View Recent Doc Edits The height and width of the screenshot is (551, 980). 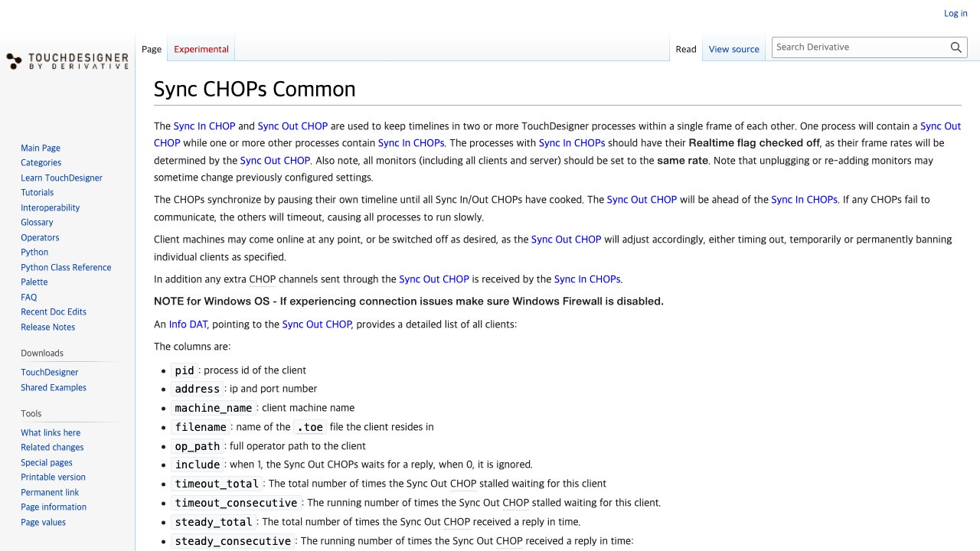[x=54, y=311]
